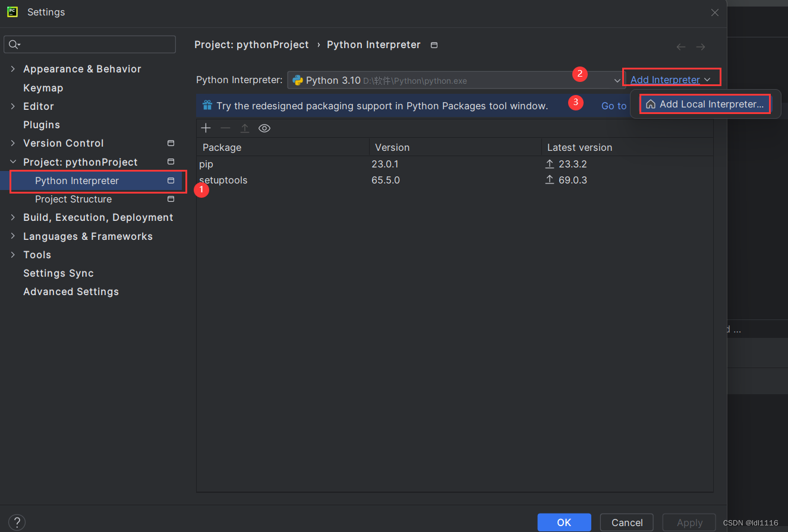Screen dimensions: 788x532
Task: Click house icon on Add Local Interpreter
Action: (651, 104)
